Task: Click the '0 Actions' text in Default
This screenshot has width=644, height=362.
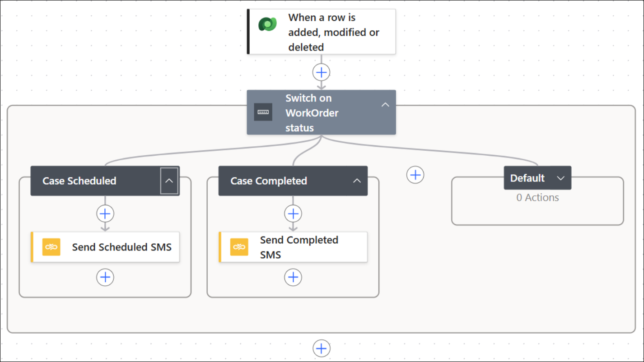Action: pos(538,198)
